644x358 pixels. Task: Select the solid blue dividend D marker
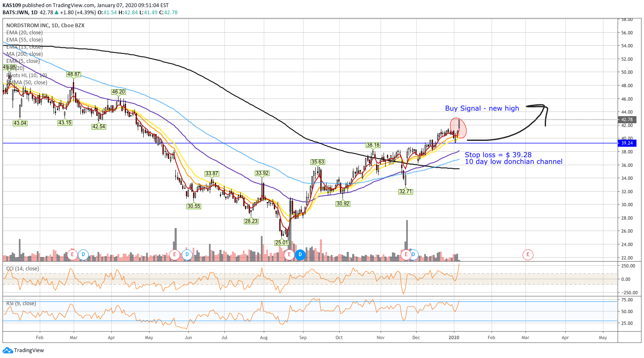click(x=300, y=254)
